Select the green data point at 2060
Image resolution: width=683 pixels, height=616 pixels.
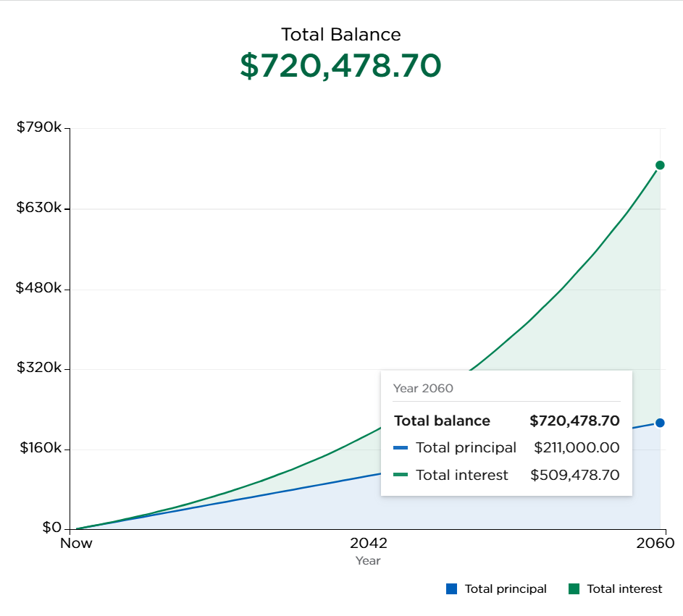coord(660,165)
